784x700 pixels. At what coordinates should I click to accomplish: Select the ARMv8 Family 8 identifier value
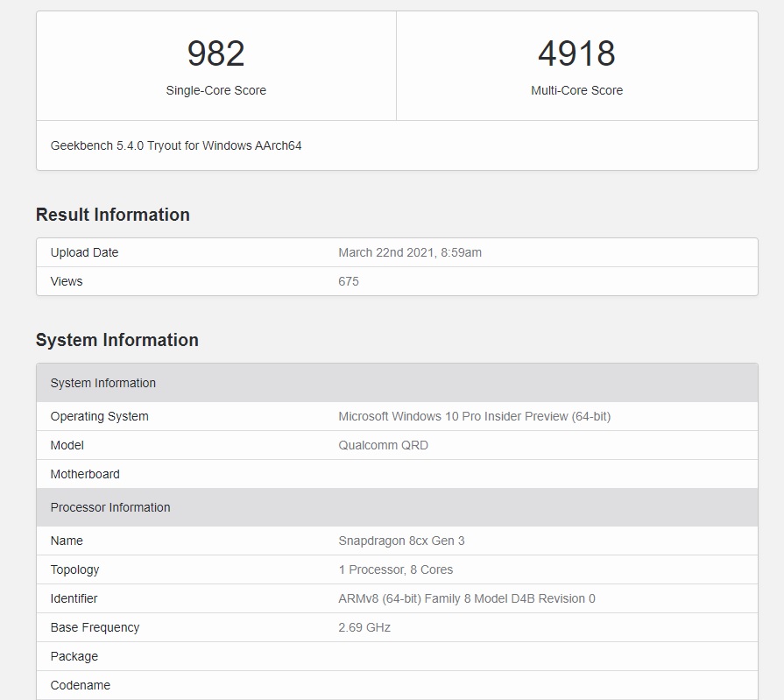(x=466, y=598)
